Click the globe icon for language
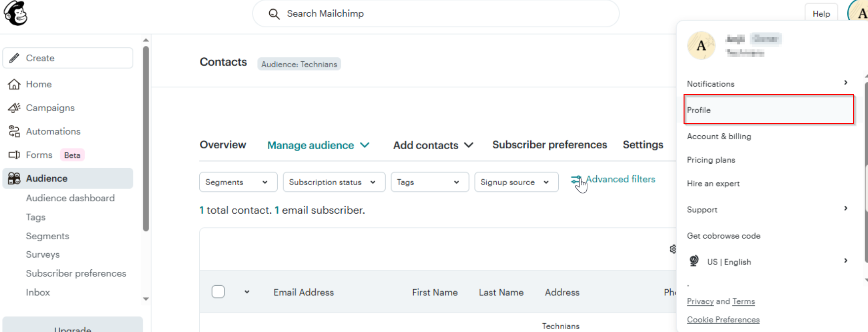Viewport: 868px width, 332px height. (694, 261)
